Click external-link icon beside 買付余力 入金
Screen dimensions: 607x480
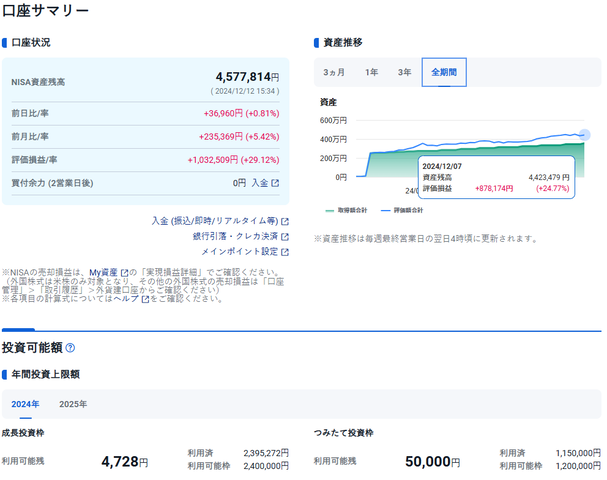click(275, 183)
